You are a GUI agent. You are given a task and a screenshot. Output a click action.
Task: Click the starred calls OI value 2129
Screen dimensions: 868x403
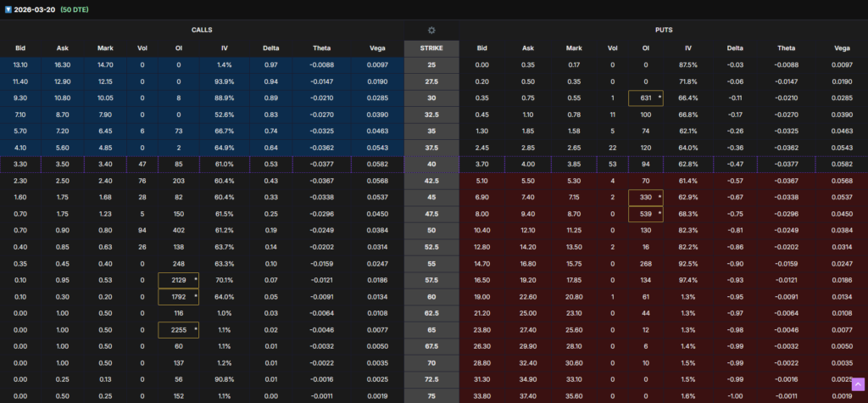click(x=179, y=280)
